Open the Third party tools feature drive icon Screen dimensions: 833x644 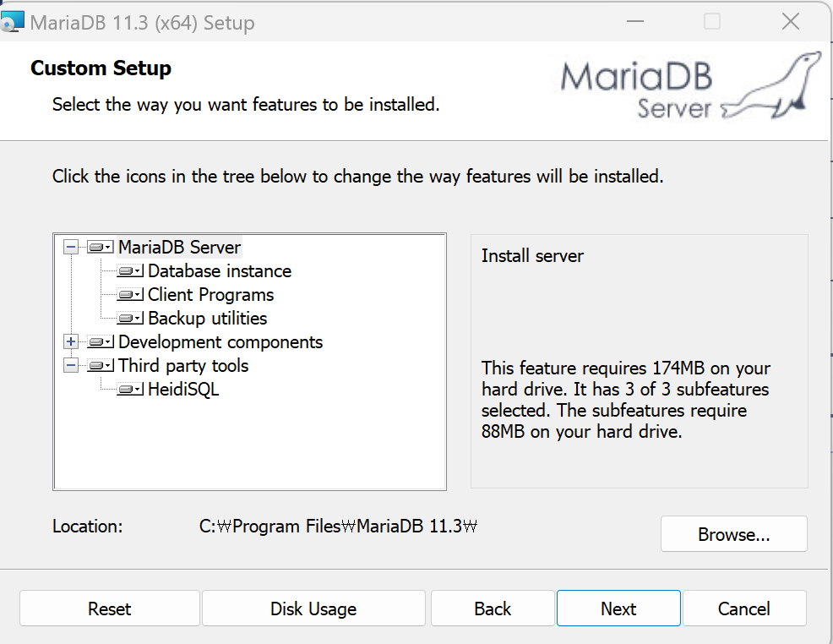(x=101, y=366)
